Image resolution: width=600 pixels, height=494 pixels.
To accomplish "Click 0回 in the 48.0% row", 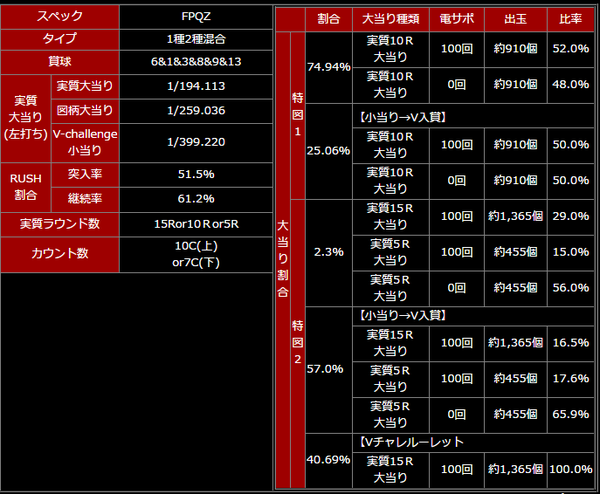I will click(457, 85).
